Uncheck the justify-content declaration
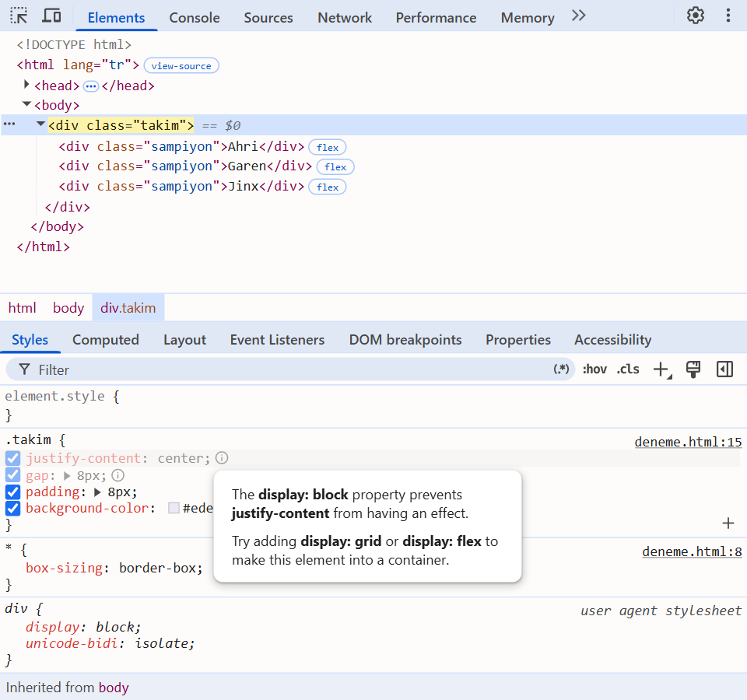The width and height of the screenshot is (747, 700). tap(13, 458)
